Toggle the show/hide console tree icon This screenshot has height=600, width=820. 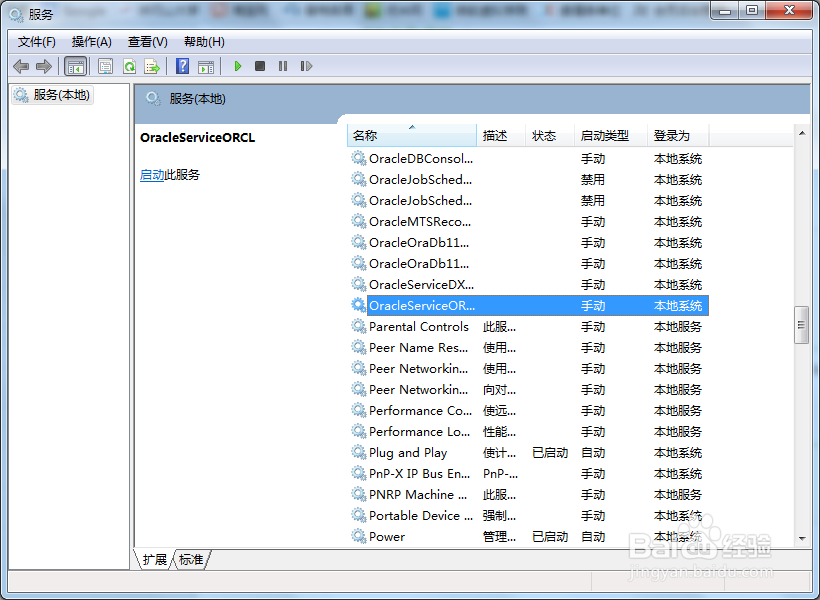pos(75,66)
